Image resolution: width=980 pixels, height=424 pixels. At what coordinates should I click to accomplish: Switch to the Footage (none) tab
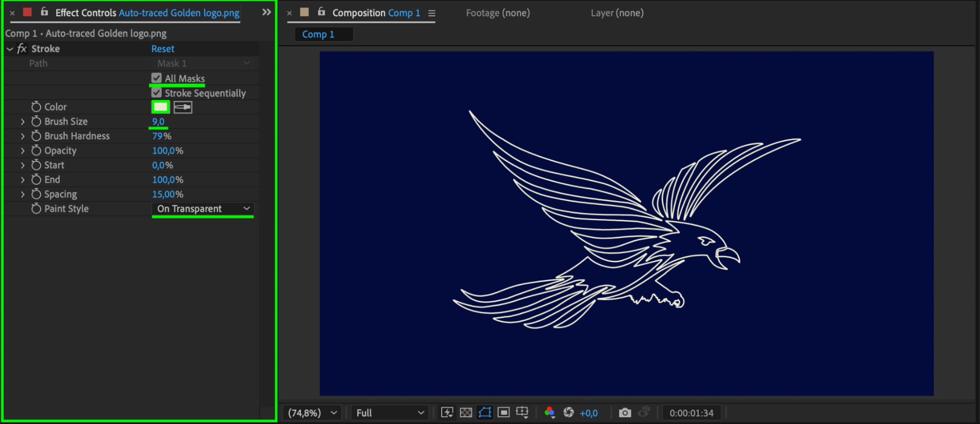point(498,13)
